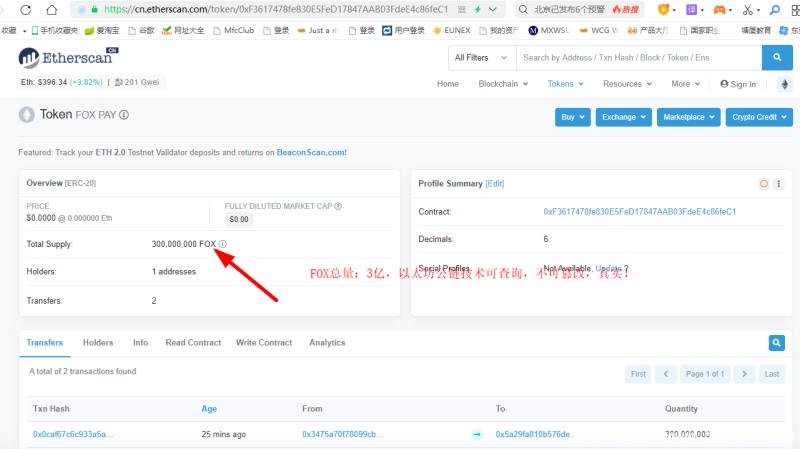Click the Etherscan logo
The height and width of the screenshot is (449, 800).
[x=68, y=58]
